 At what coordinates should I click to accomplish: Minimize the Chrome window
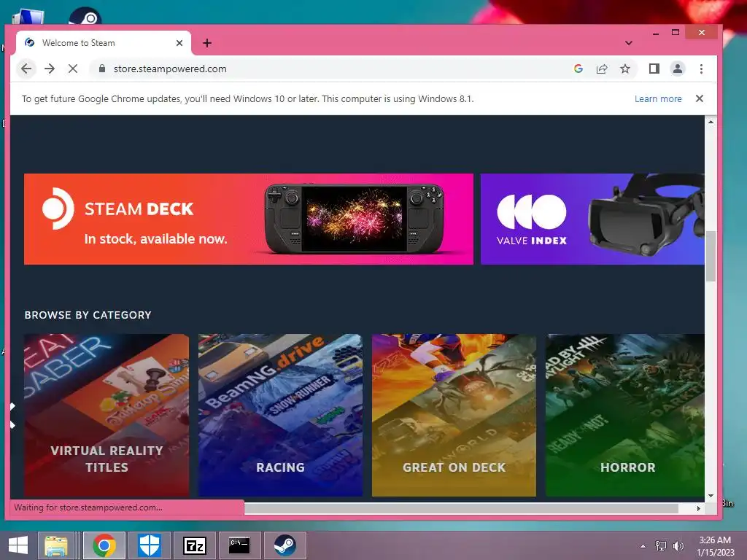click(656, 33)
